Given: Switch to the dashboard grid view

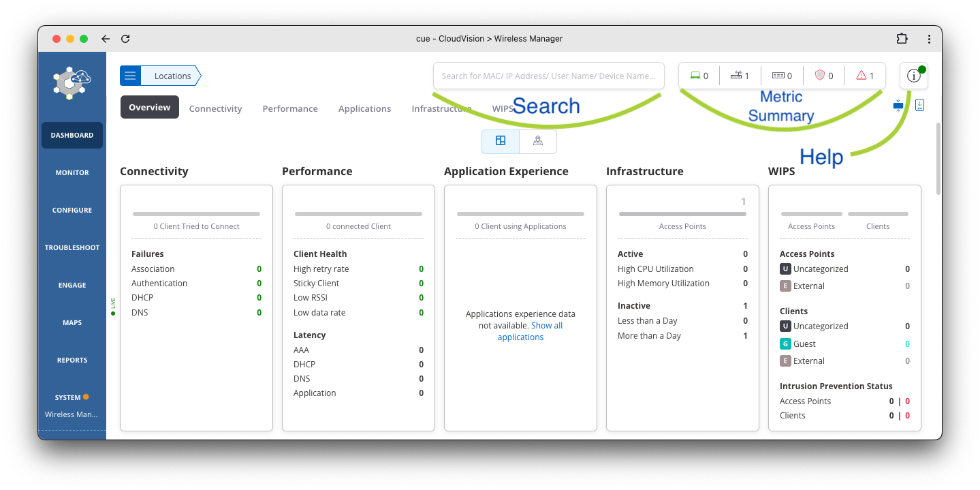Looking at the screenshot, I should [x=501, y=141].
